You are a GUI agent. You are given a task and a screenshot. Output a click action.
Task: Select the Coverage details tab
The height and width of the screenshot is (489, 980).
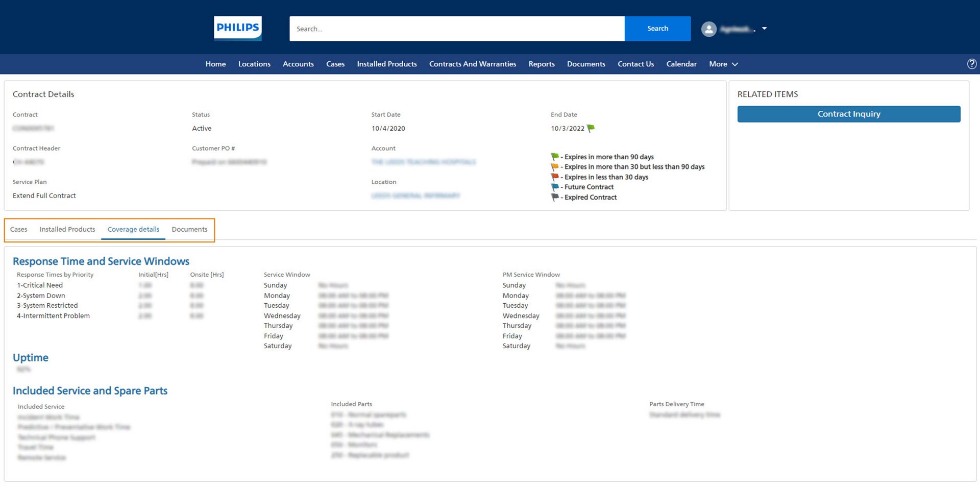pos(133,229)
